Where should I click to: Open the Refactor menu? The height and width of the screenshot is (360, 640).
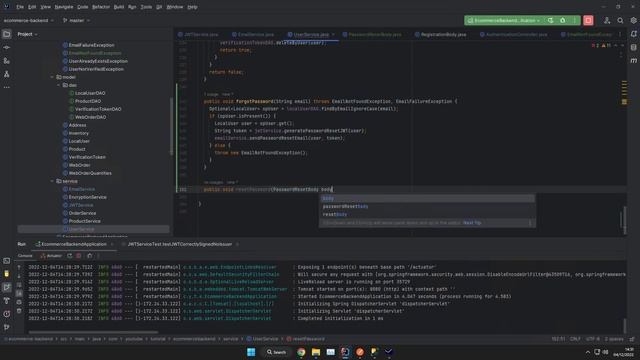tap(101, 7)
